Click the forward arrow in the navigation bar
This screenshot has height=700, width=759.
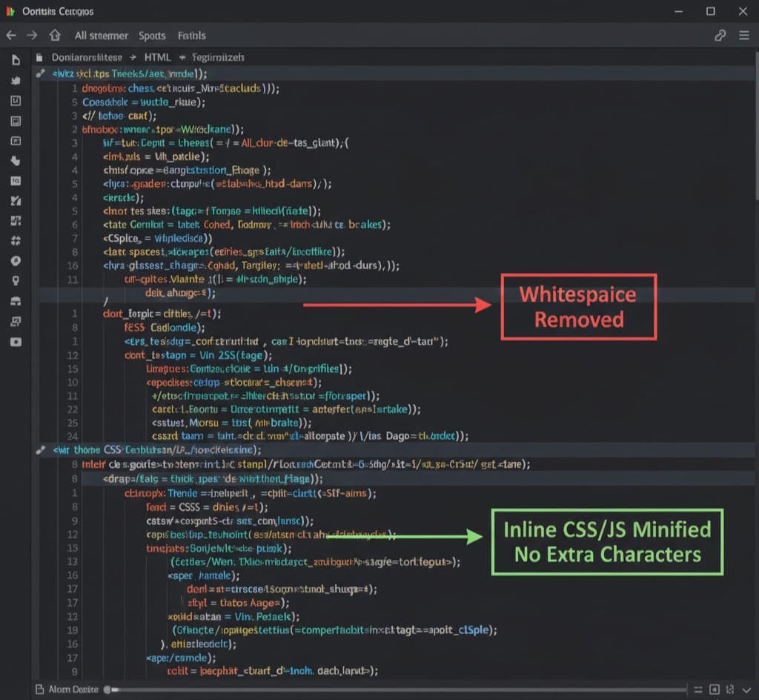tap(32, 36)
